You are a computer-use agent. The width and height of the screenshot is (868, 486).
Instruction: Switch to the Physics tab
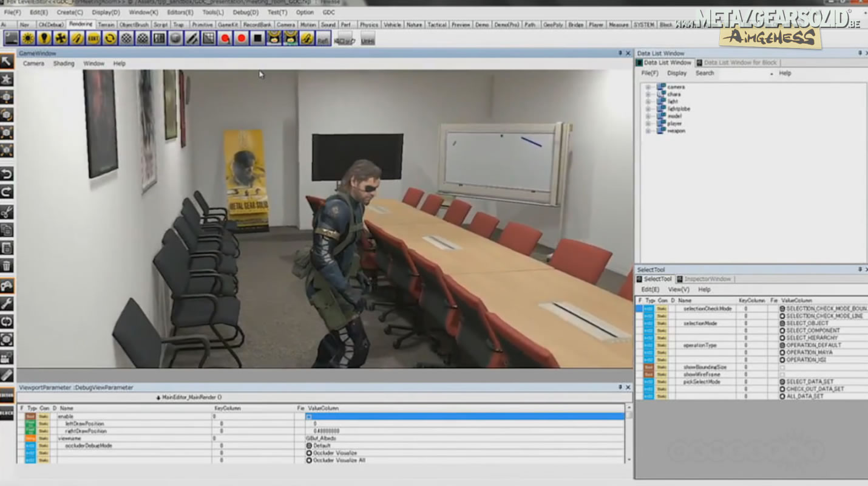click(x=368, y=25)
